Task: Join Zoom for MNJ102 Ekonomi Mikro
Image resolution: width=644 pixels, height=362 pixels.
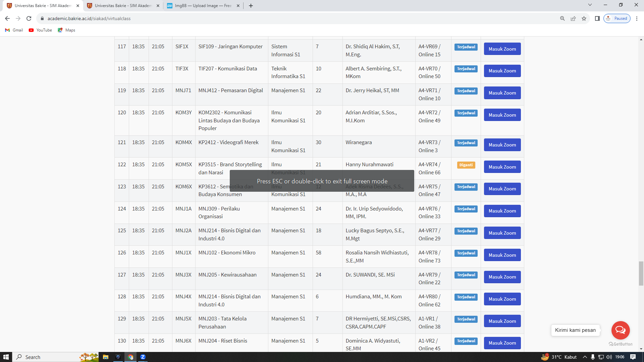Action: pos(502,255)
